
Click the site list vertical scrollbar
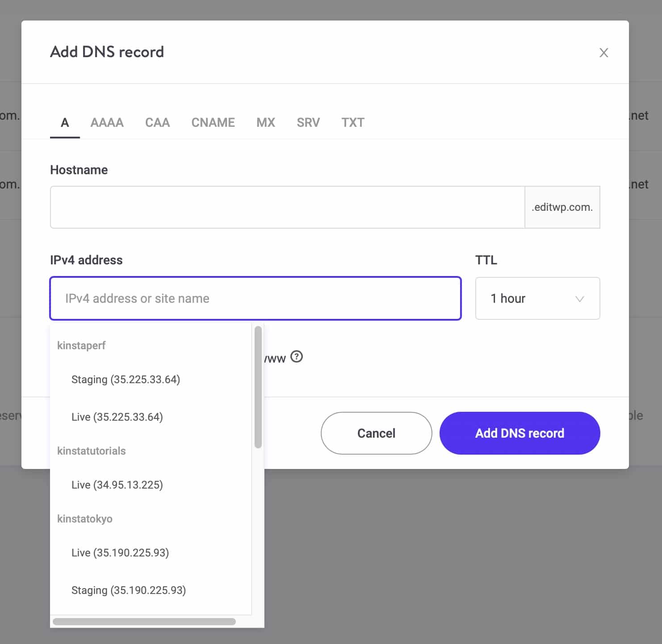pyautogui.click(x=258, y=387)
